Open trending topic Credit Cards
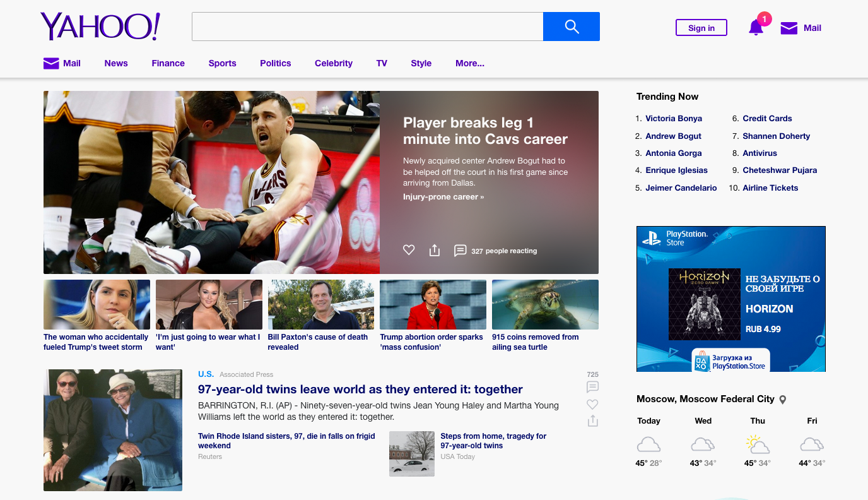This screenshot has height=500, width=868. pyautogui.click(x=767, y=119)
